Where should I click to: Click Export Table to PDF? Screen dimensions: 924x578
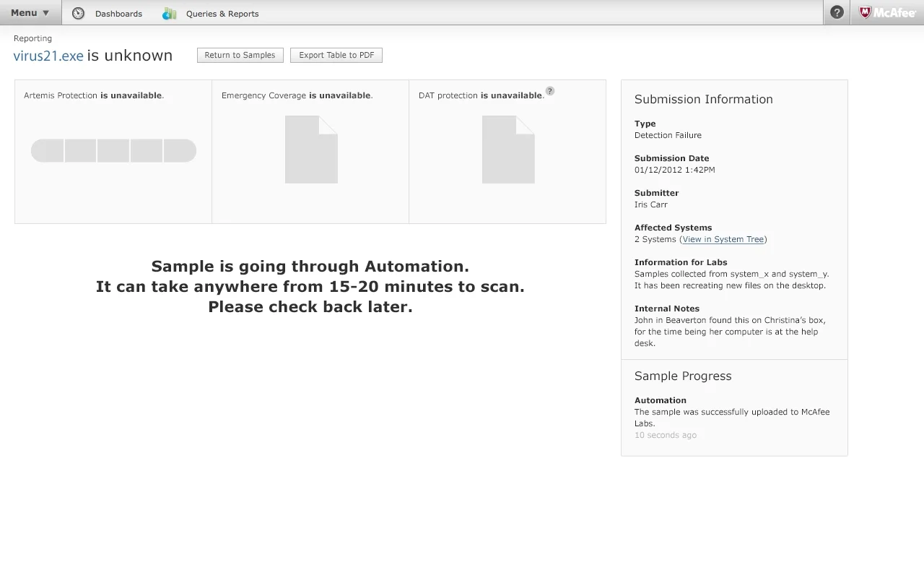pyautogui.click(x=336, y=55)
